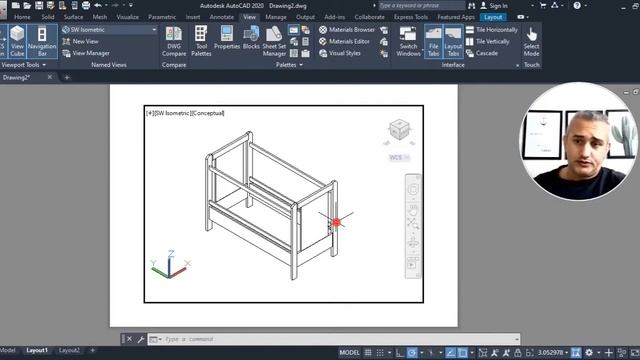Click the [Conceptual] visual style viewport label
The image size is (640, 360).
(208, 113)
